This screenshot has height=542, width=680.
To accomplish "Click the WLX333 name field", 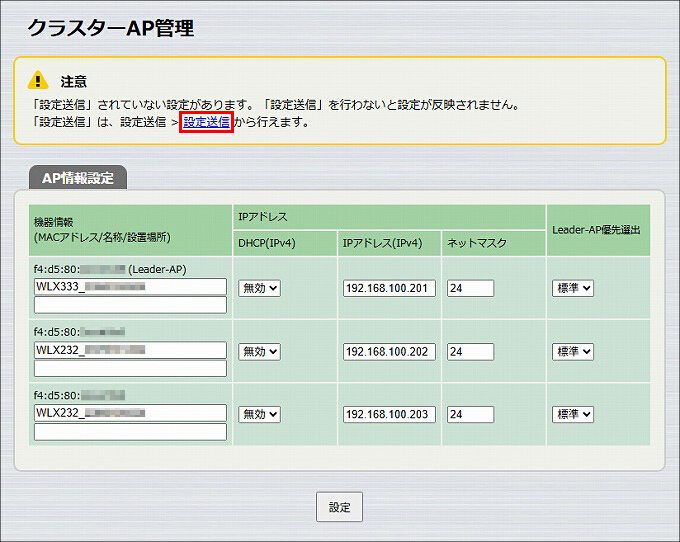I will point(130,287).
